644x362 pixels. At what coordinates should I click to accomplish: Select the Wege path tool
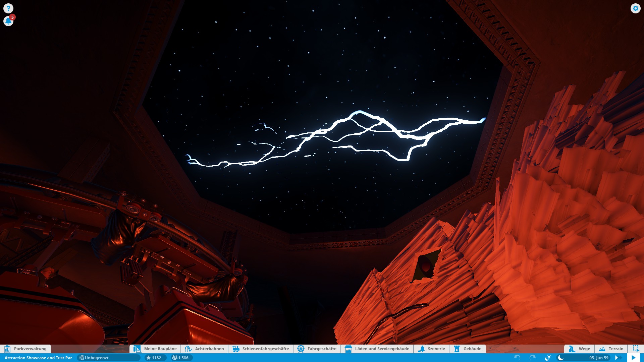(x=579, y=349)
